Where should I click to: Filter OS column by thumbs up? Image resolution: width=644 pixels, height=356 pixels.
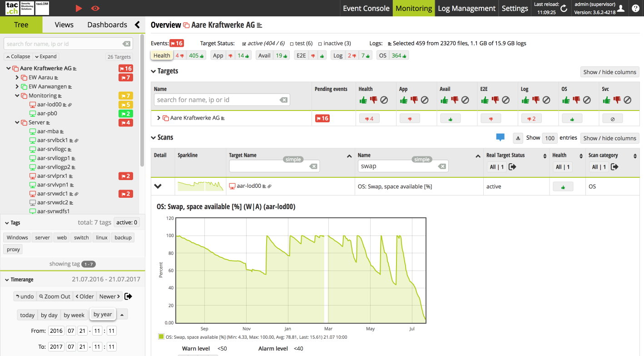566,100
